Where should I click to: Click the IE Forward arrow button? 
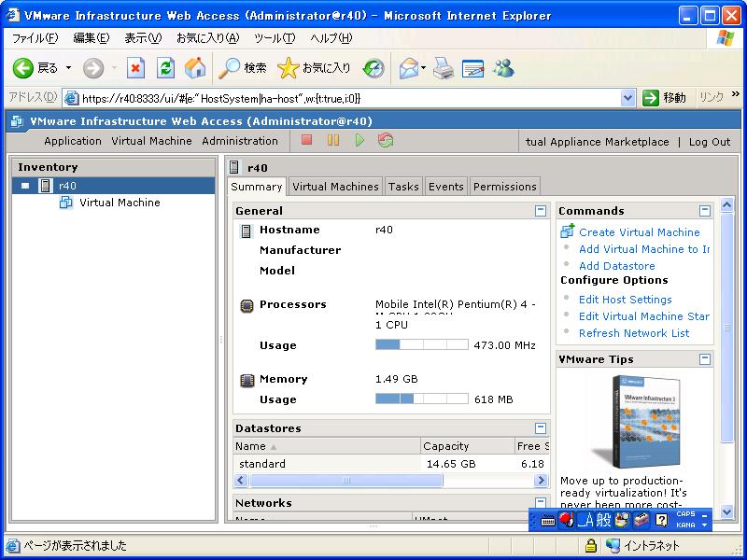click(x=92, y=68)
